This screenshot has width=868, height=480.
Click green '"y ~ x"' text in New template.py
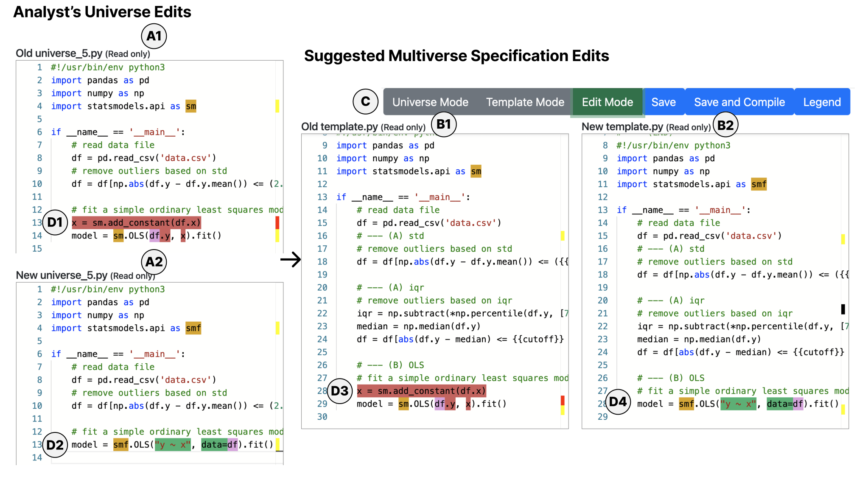[738, 404]
